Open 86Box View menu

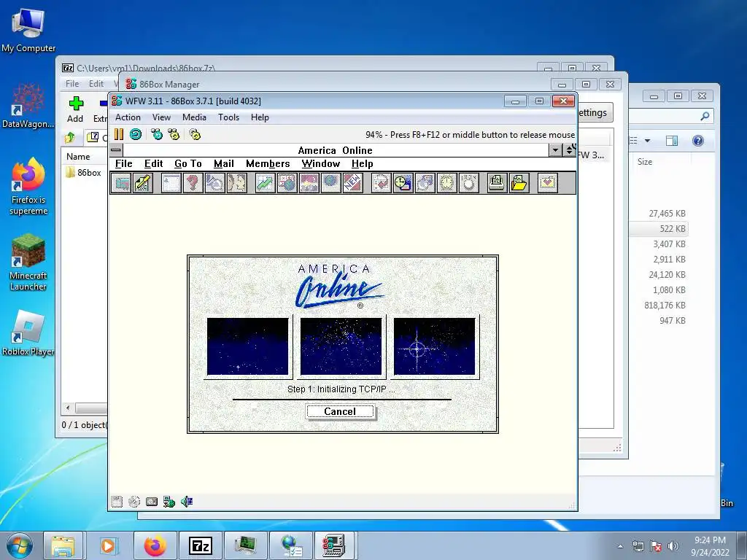(x=161, y=117)
